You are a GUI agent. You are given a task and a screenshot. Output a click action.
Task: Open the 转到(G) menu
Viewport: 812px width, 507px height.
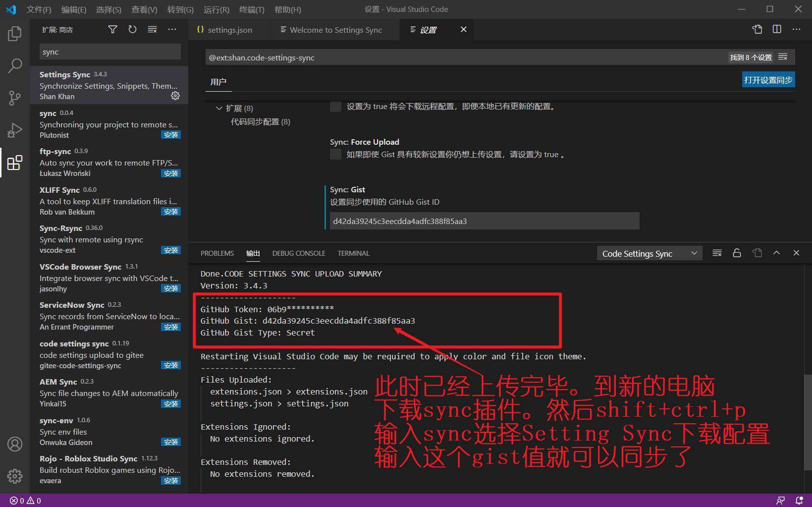pyautogui.click(x=180, y=9)
